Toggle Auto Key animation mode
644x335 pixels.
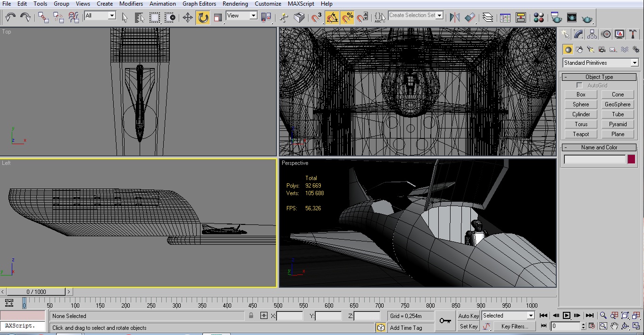(x=468, y=316)
